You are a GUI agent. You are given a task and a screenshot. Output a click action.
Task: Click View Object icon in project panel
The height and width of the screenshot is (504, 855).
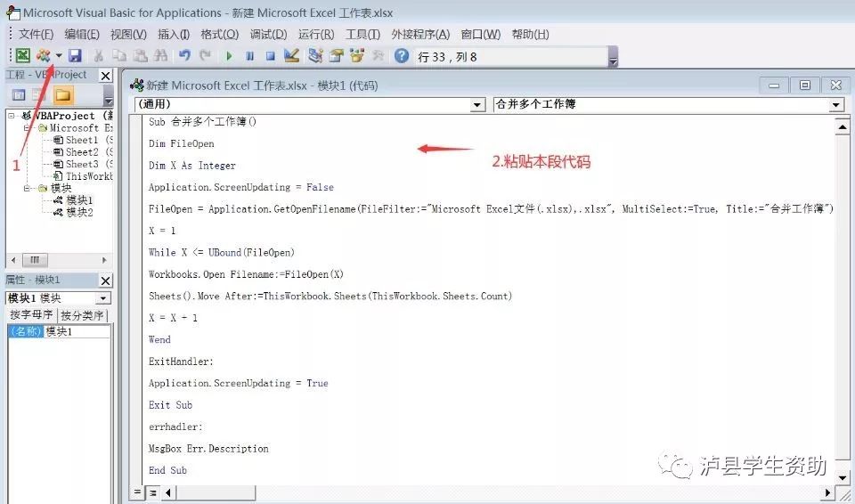[38, 95]
